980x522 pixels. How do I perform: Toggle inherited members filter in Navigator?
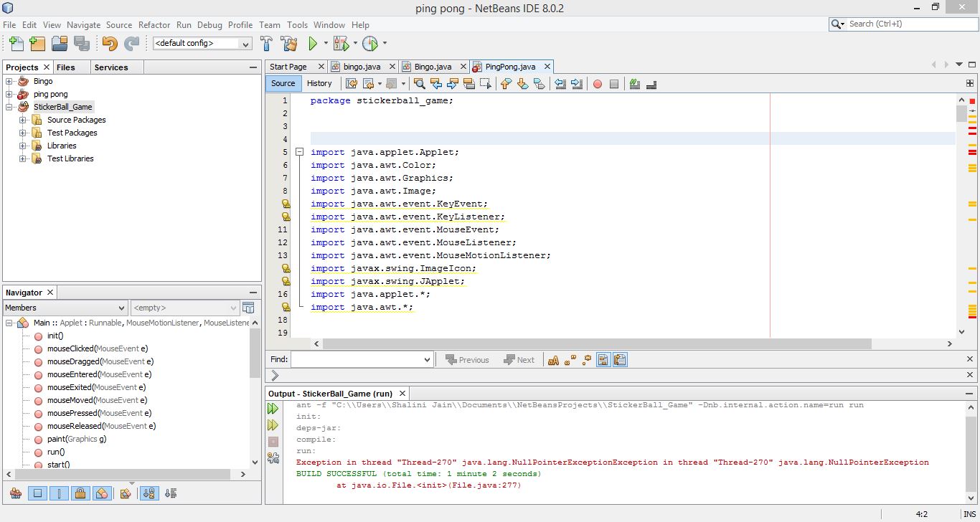pyautogui.click(x=16, y=493)
